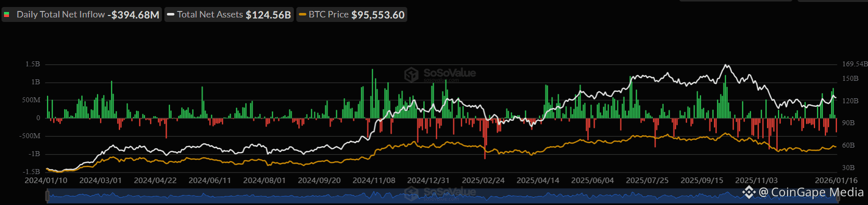
Task: Click the 2024/11/08 date on x-axis
Action: coord(373,181)
